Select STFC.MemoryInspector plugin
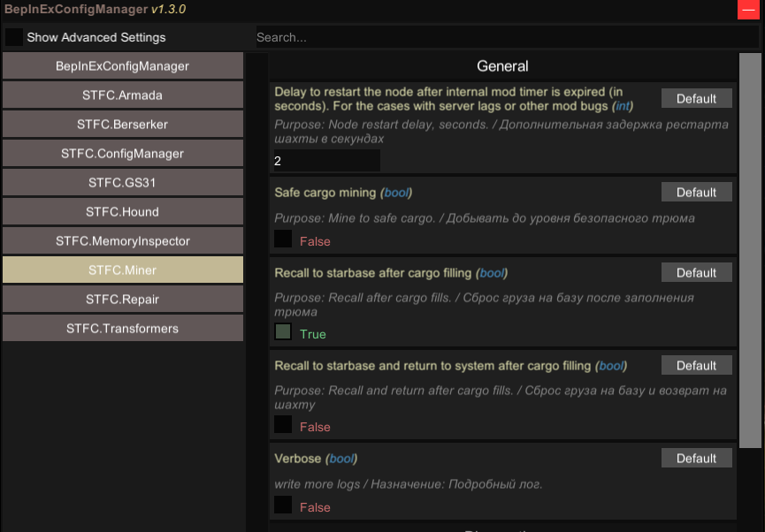Image resolution: width=765 pixels, height=532 pixels. tap(122, 241)
